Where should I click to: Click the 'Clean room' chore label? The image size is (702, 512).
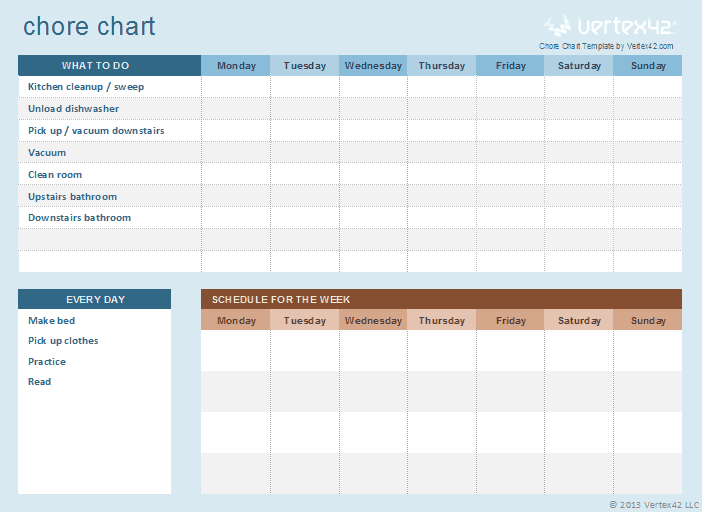tap(55, 175)
